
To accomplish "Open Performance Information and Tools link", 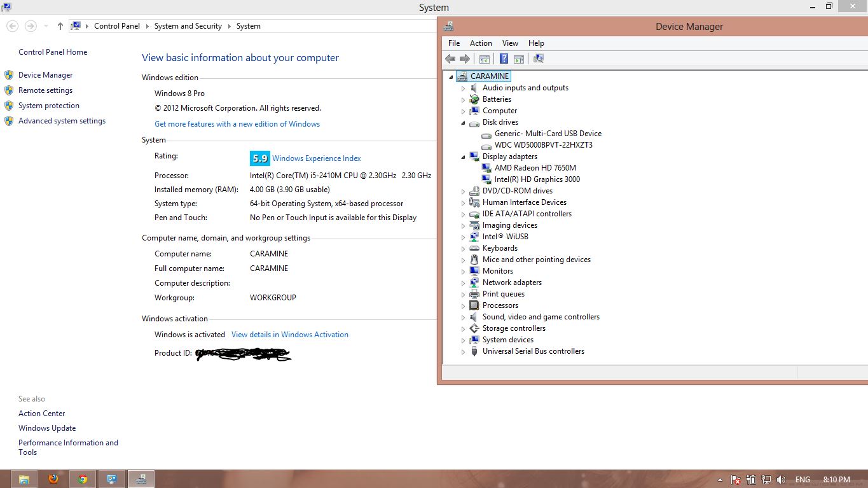I will (x=68, y=447).
